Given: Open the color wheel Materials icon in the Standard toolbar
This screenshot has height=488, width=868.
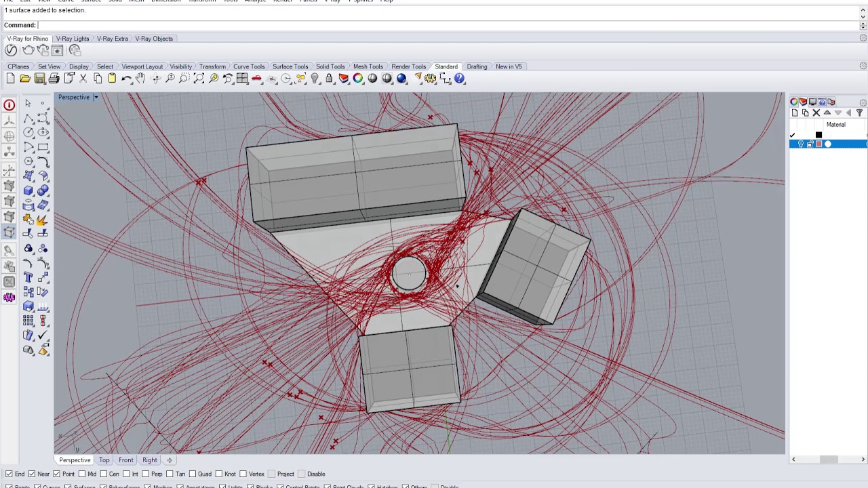Looking at the screenshot, I should pyautogui.click(x=358, y=79).
